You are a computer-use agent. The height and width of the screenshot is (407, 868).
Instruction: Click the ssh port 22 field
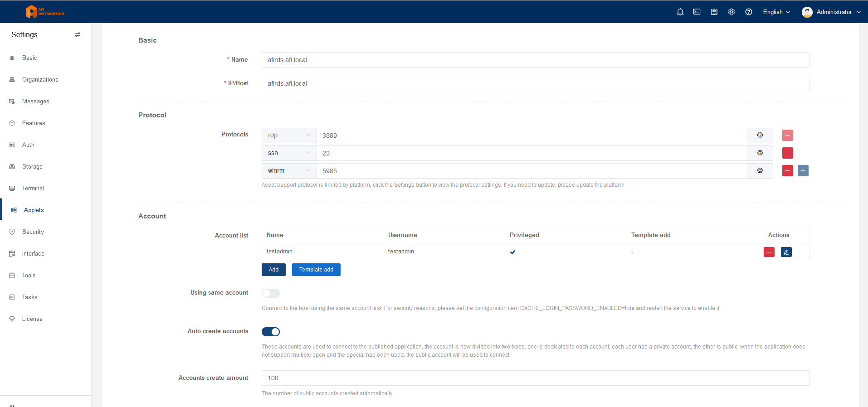(532, 153)
